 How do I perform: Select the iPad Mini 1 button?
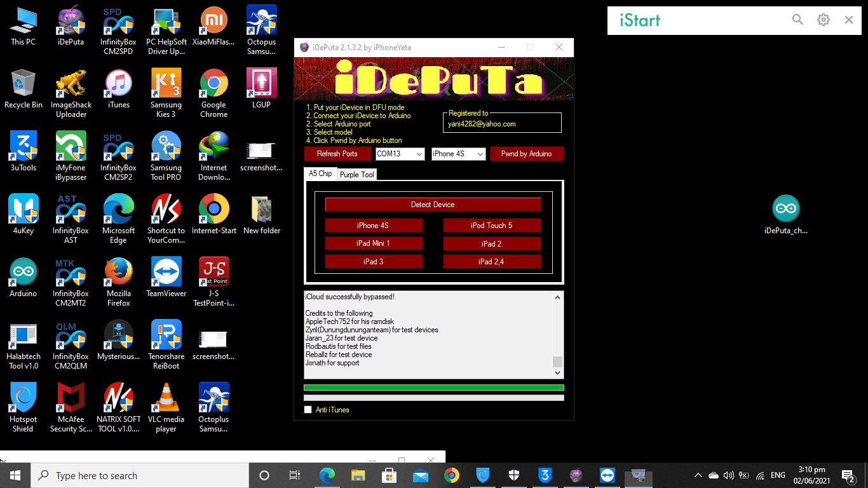(374, 243)
